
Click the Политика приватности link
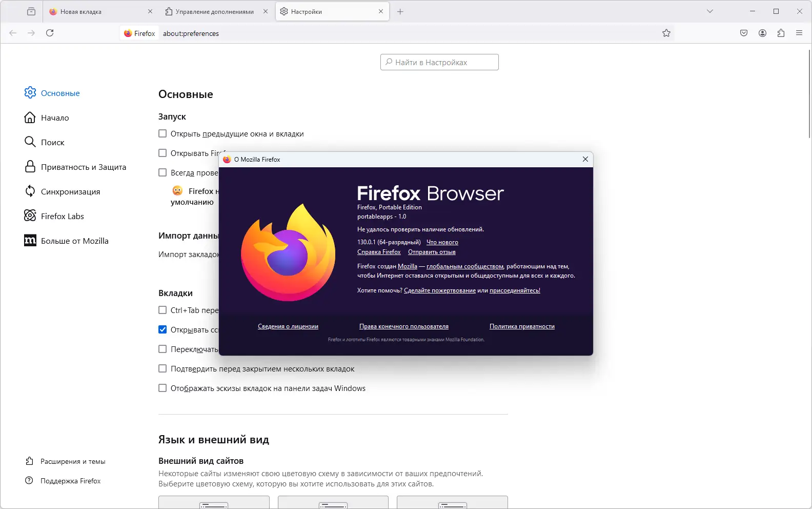[522, 326]
